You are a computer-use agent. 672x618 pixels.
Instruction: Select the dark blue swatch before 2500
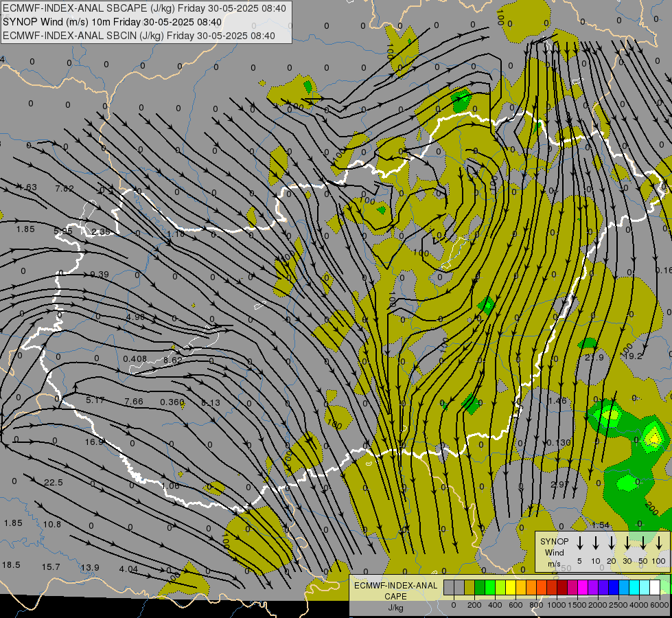coord(614,587)
